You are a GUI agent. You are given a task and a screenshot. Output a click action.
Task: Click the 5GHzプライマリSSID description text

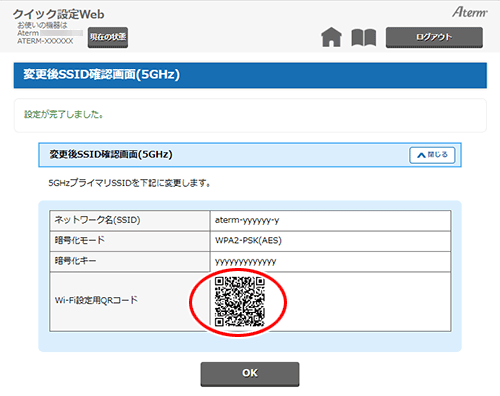pyautogui.click(x=129, y=183)
